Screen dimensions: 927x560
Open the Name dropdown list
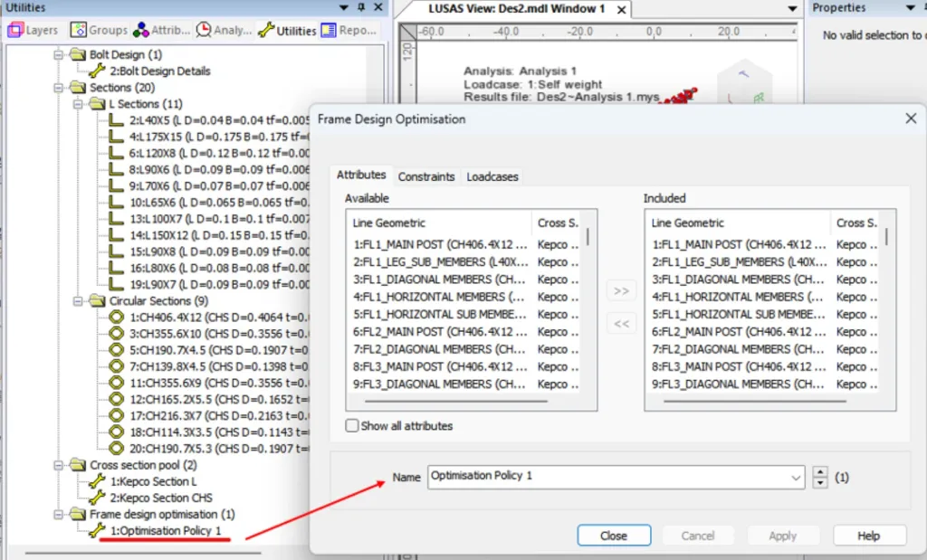(x=796, y=476)
